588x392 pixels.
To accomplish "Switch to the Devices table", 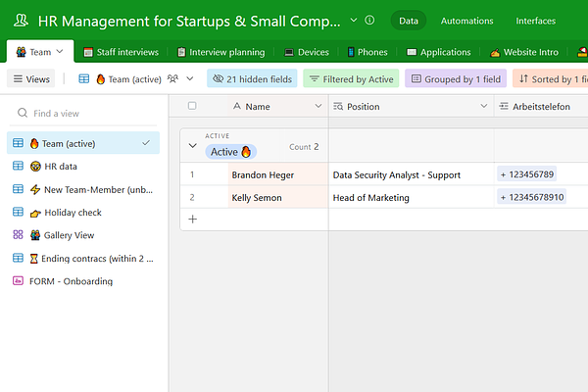I will [x=307, y=52].
